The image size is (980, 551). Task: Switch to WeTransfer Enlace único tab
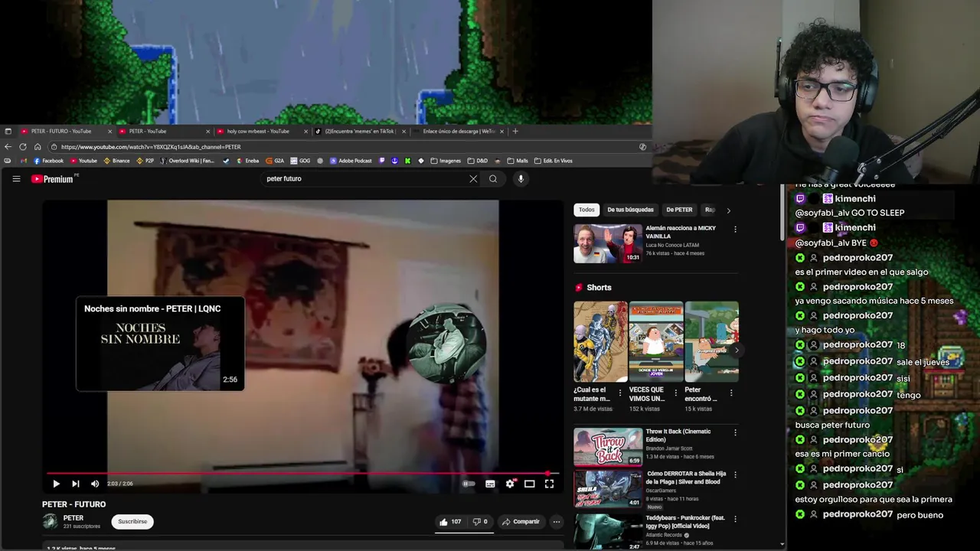tap(459, 131)
